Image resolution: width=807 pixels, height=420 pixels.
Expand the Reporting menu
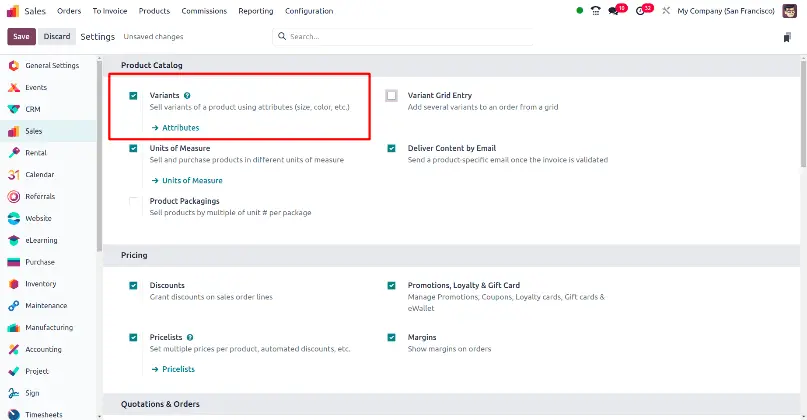click(256, 11)
